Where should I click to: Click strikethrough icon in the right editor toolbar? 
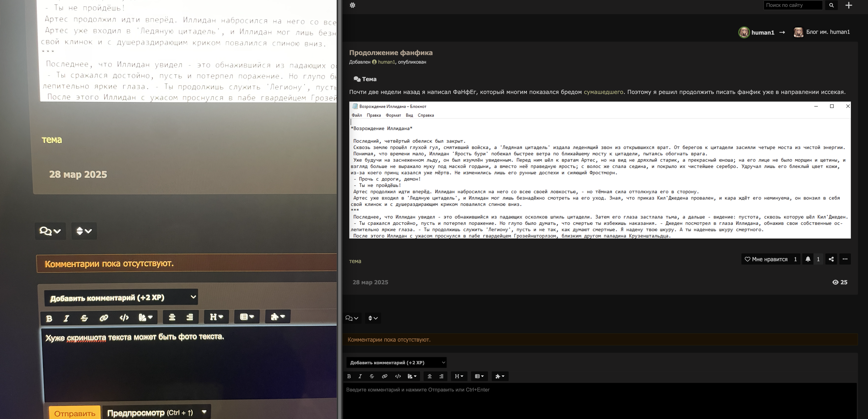pos(372,376)
